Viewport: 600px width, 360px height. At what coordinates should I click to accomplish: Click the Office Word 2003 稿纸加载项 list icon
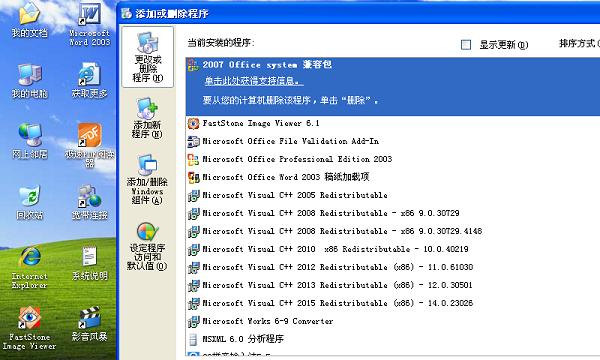(193, 177)
